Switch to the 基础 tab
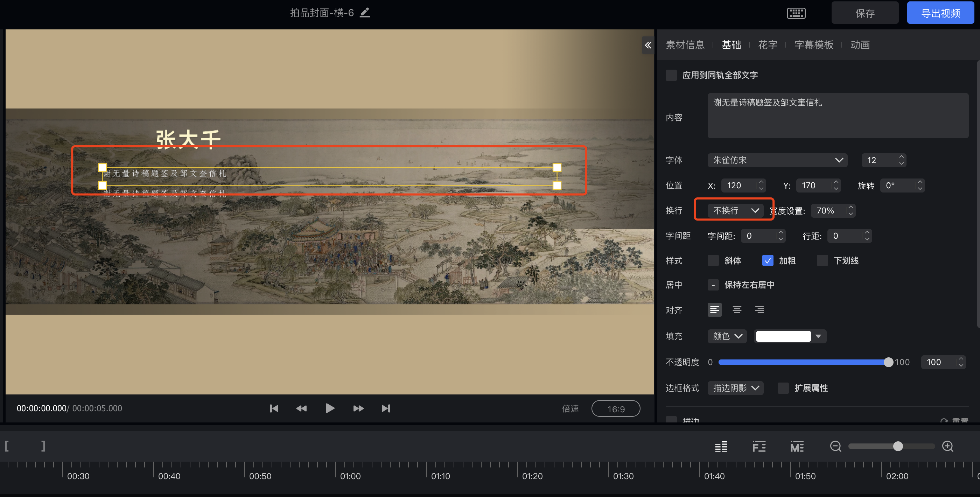Image resolution: width=980 pixels, height=497 pixels. click(731, 45)
